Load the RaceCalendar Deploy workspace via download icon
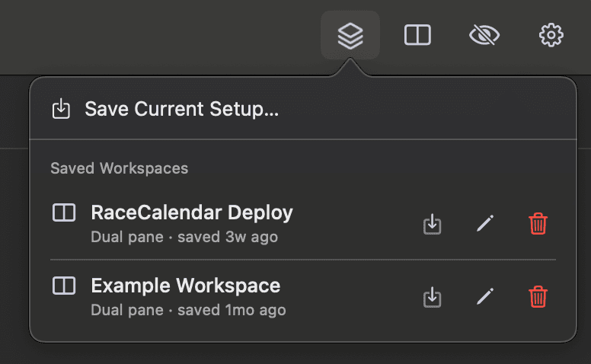Screen dimensions: 591x364 click(432, 224)
